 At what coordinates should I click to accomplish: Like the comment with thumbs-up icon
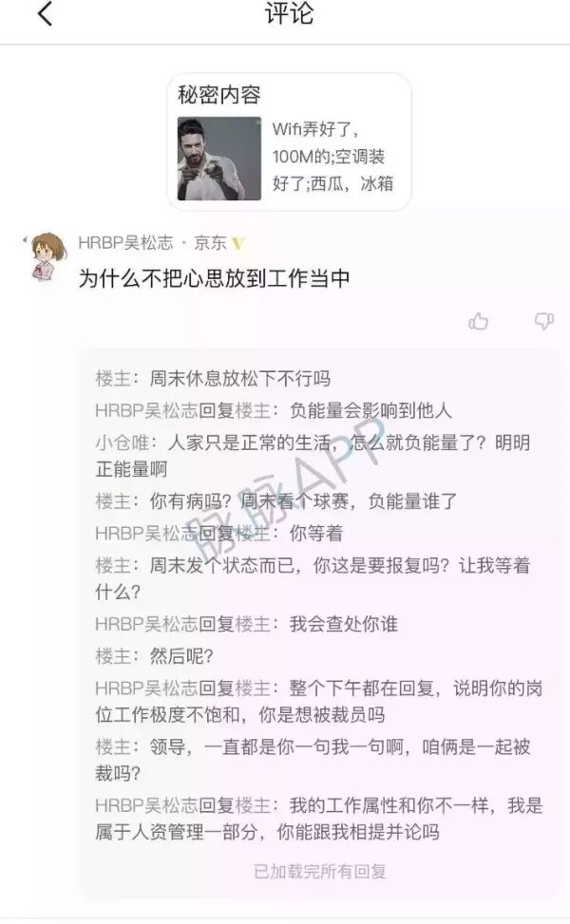[x=478, y=321]
